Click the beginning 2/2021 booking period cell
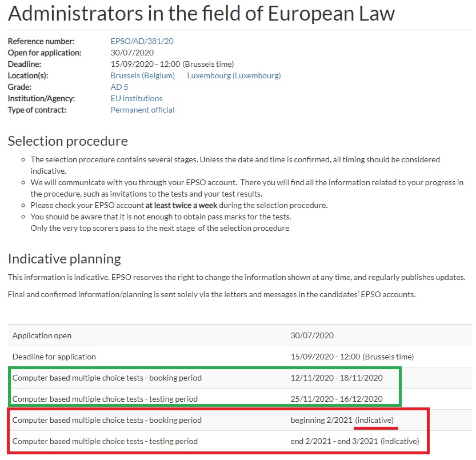476x460 pixels. [322, 420]
